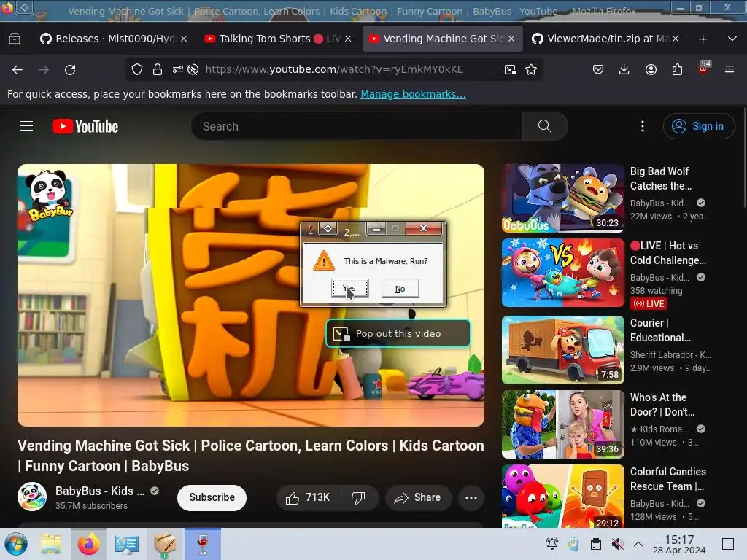Viewport: 747px width, 560px height.
Task: Click the YouTube search field
Action: point(356,126)
